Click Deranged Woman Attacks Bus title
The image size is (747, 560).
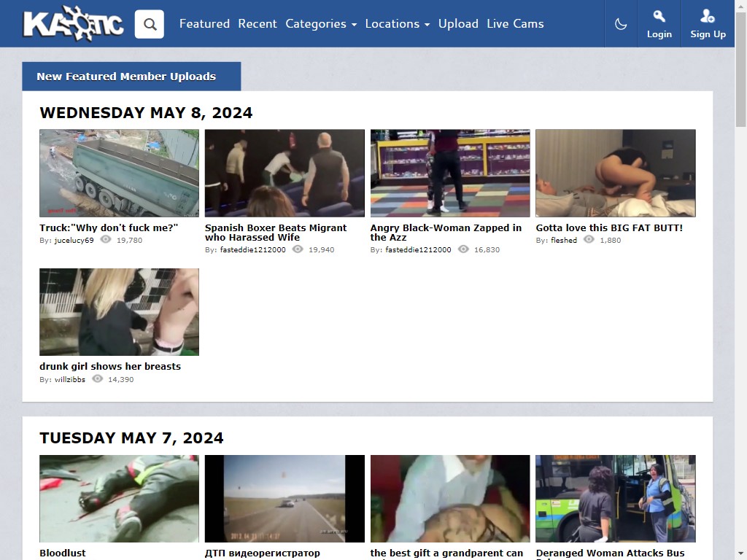[611, 554]
